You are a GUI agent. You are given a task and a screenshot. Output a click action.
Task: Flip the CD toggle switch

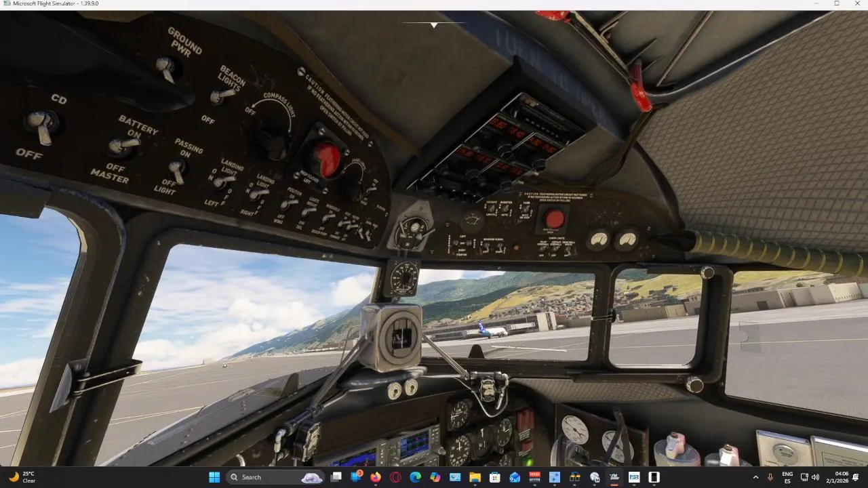pyautogui.click(x=42, y=125)
